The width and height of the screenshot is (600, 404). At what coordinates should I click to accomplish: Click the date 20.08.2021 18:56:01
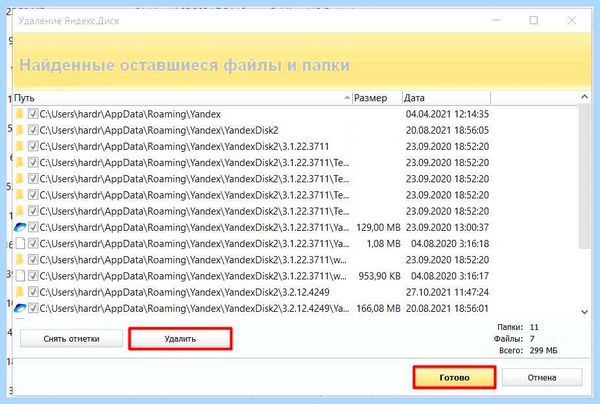click(x=447, y=308)
